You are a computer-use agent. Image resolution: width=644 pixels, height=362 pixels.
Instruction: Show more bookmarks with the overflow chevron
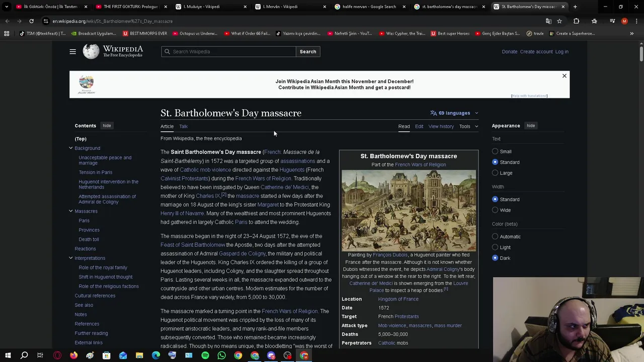point(631,33)
